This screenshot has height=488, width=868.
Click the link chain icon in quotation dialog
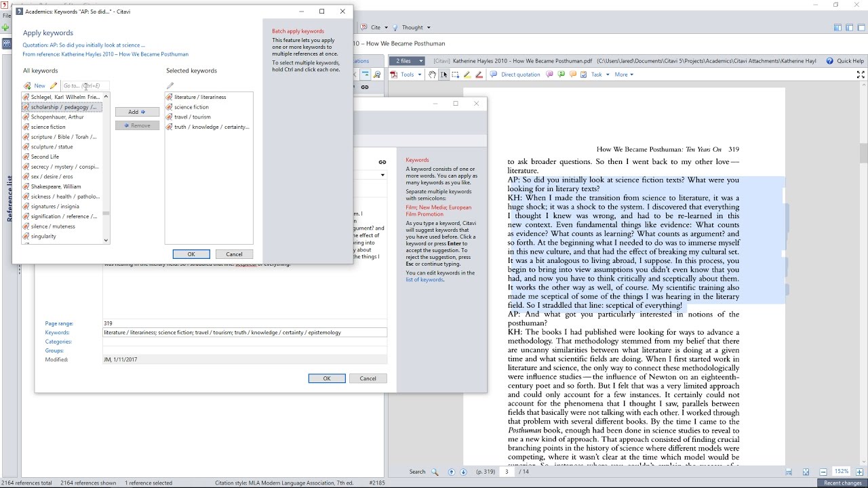click(382, 162)
